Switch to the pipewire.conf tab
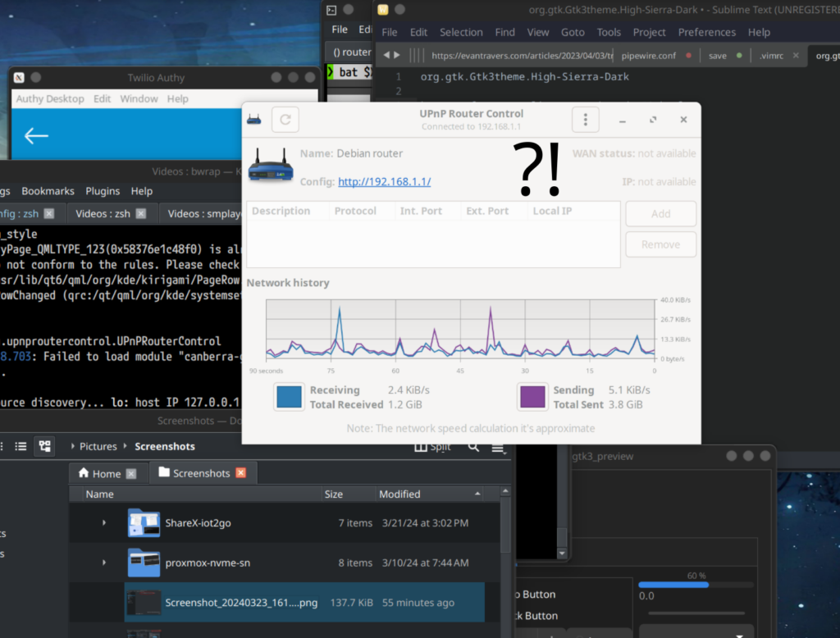 (x=648, y=56)
